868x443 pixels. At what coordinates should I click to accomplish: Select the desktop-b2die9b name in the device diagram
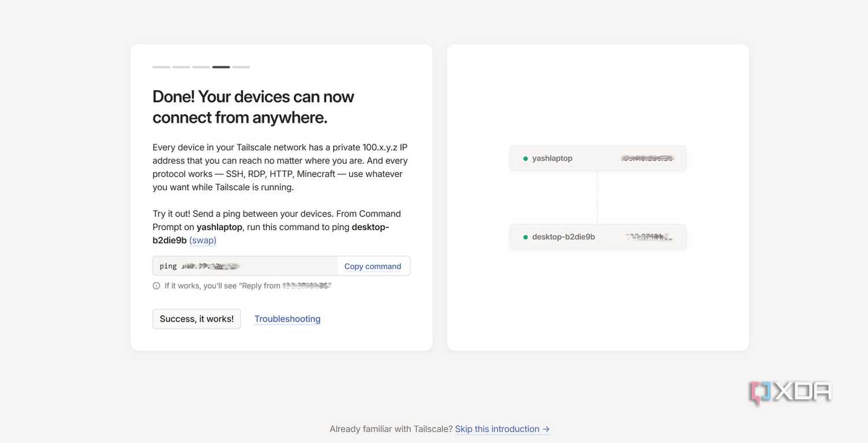pos(564,237)
